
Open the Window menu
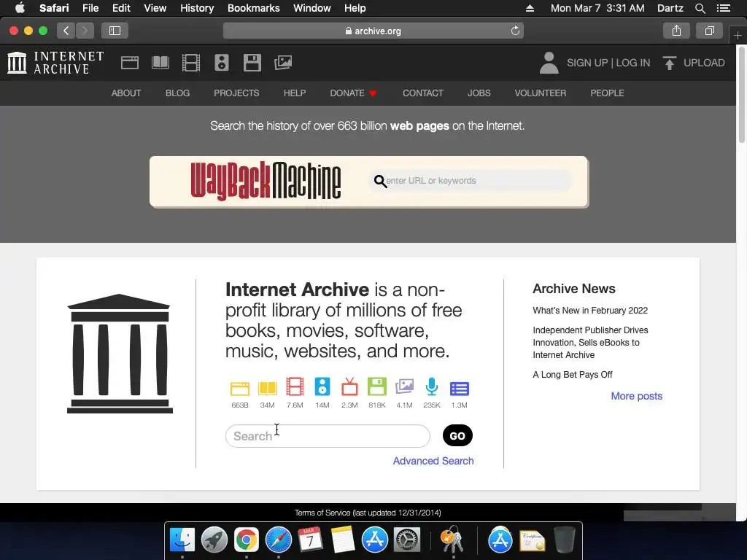pyautogui.click(x=312, y=8)
